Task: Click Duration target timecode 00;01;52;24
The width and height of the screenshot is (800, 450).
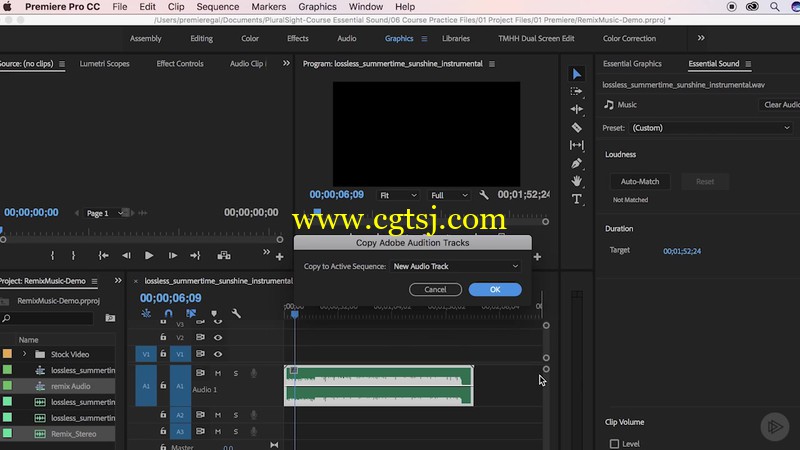Action: click(682, 251)
